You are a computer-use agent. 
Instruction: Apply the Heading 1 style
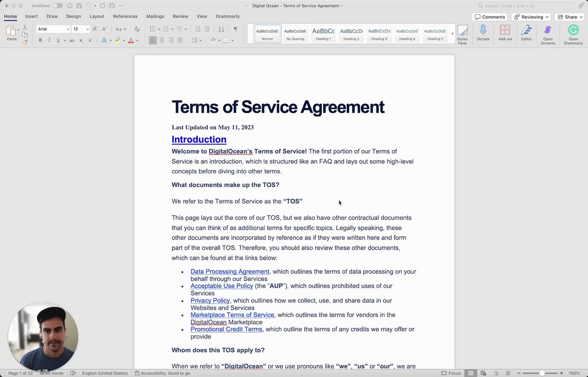(x=323, y=34)
